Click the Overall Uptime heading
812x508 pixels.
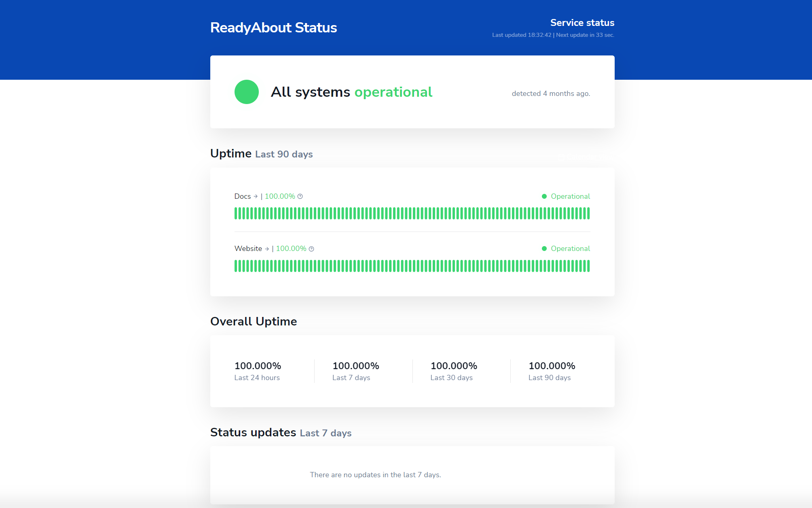254,321
